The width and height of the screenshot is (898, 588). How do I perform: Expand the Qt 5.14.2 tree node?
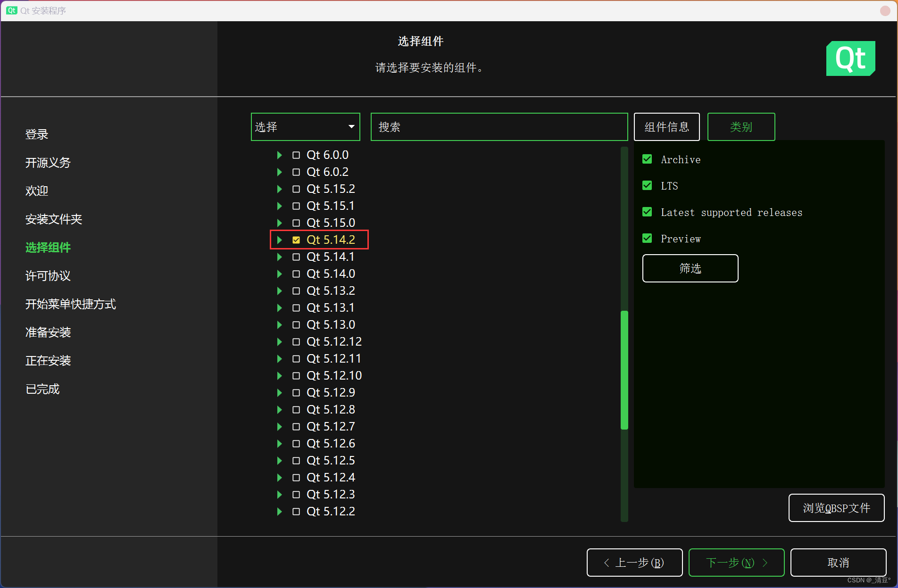point(279,240)
